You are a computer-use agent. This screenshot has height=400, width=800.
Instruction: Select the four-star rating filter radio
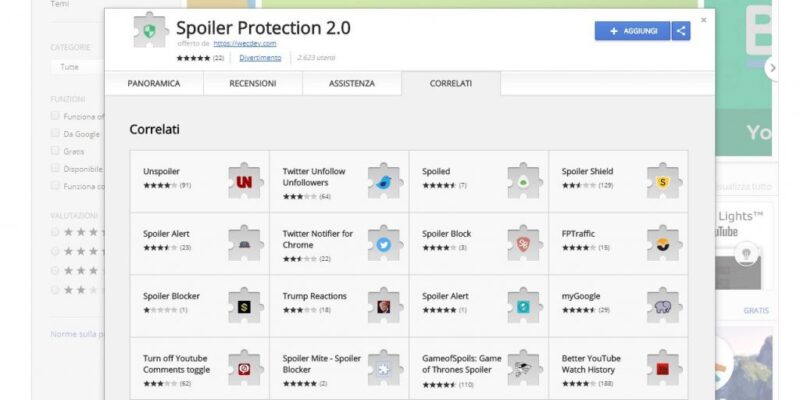coord(55,252)
